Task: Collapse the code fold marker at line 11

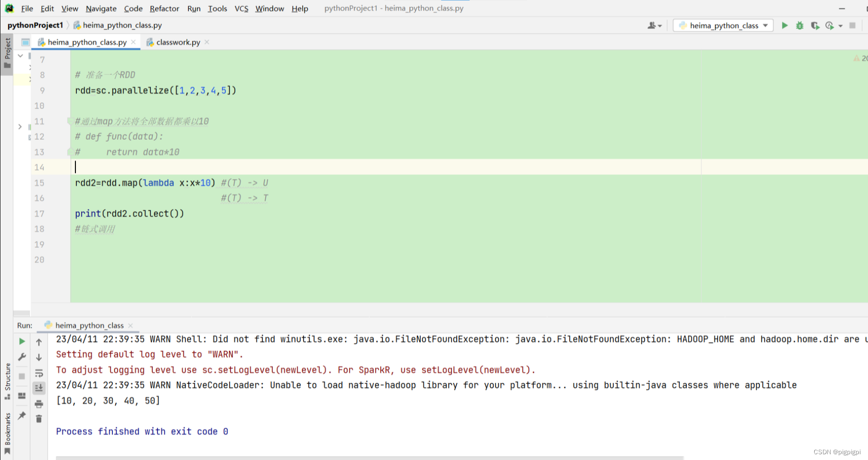Action: point(70,121)
